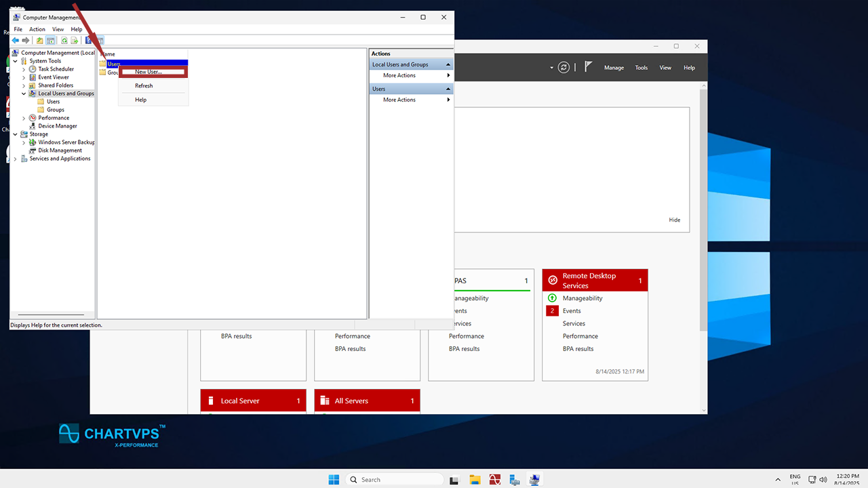
Task: Click Manage in Server Manager
Action: [x=614, y=68]
